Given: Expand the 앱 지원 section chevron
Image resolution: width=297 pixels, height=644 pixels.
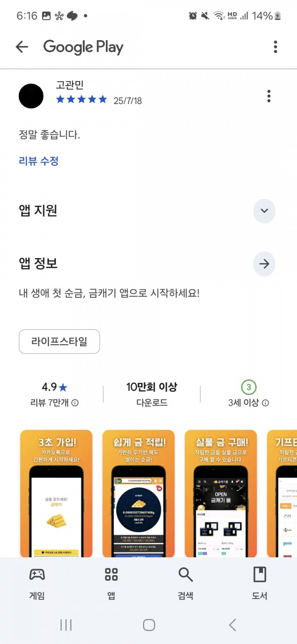Looking at the screenshot, I should [x=264, y=211].
